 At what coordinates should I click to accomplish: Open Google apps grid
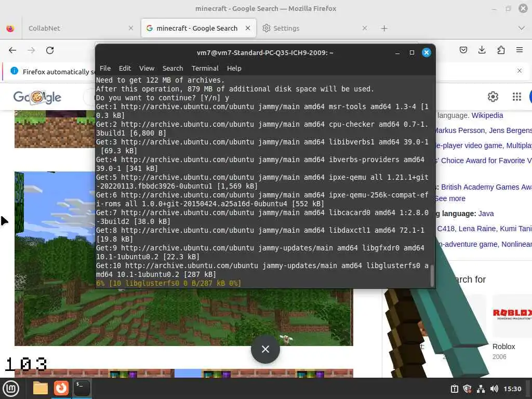[517, 97]
